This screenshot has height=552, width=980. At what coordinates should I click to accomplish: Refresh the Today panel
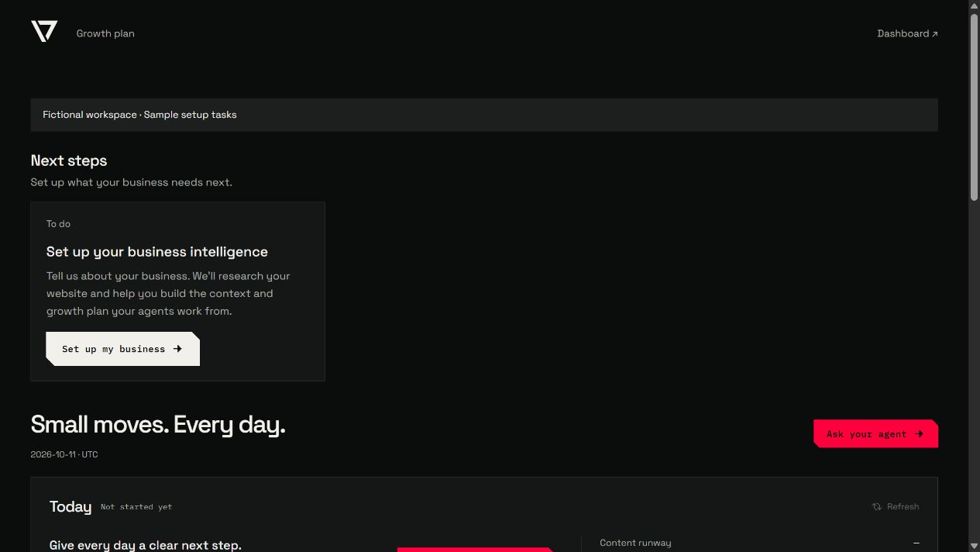tap(896, 506)
